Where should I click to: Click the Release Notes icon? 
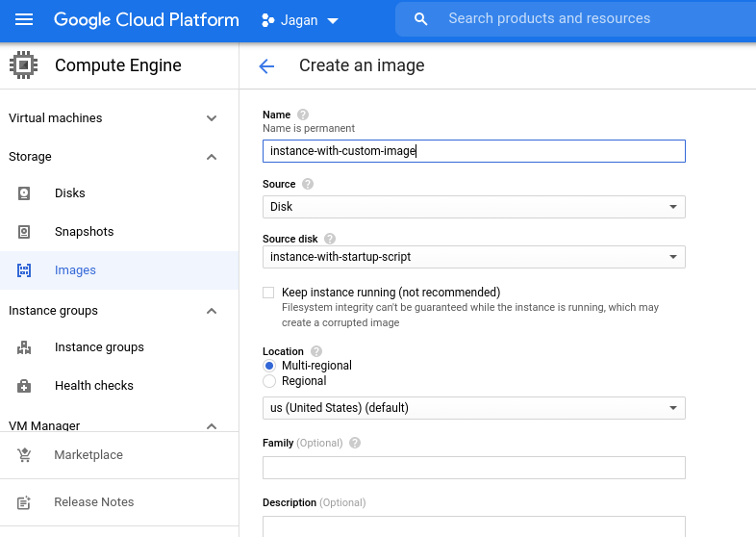pos(24,502)
